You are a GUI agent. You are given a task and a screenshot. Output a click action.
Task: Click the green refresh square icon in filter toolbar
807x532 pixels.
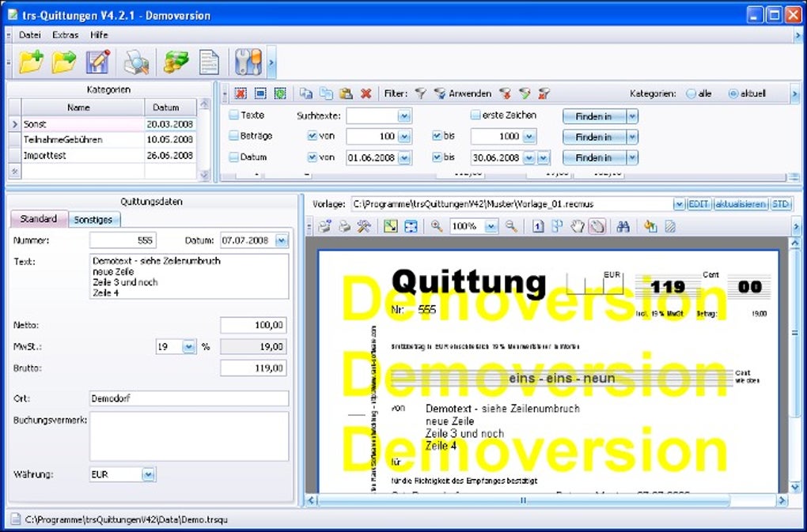[280, 93]
